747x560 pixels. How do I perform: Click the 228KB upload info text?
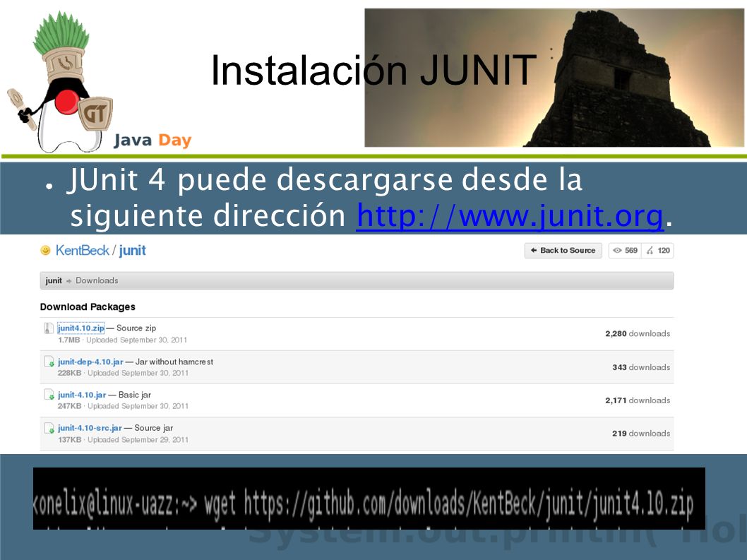123,373
